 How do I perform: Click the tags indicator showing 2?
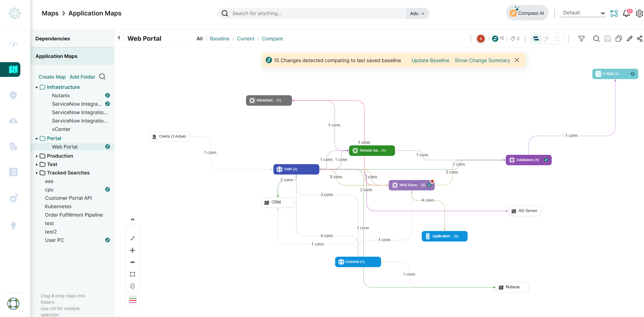pyautogui.click(x=515, y=39)
